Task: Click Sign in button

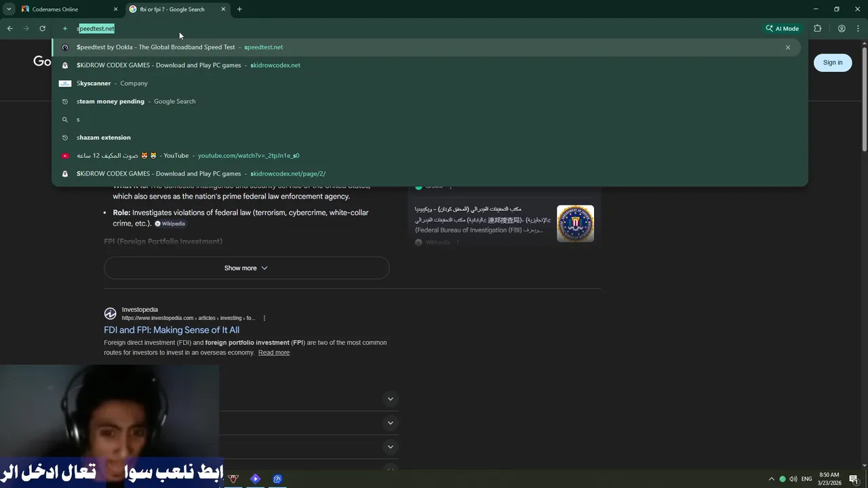Action: coord(833,62)
